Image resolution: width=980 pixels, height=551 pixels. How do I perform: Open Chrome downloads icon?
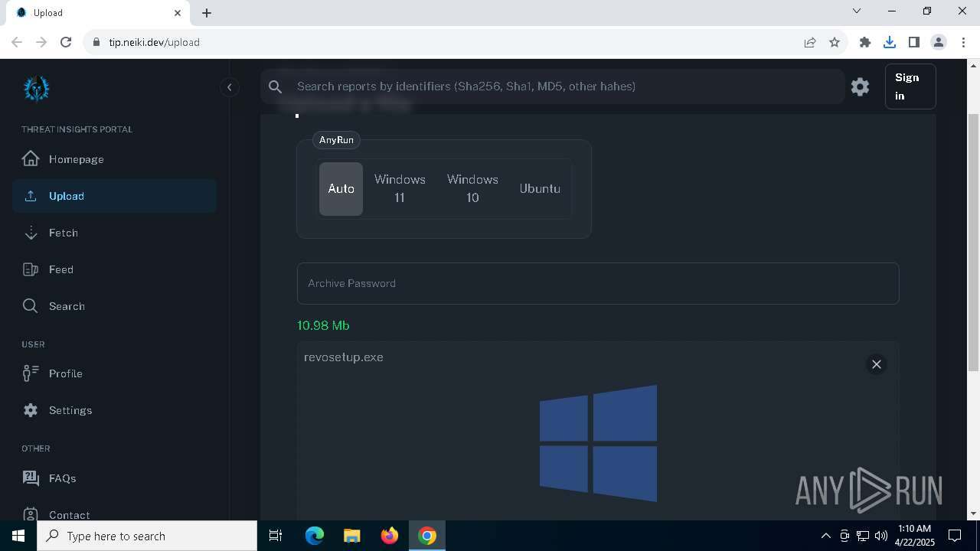pyautogui.click(x=890, y=42)
